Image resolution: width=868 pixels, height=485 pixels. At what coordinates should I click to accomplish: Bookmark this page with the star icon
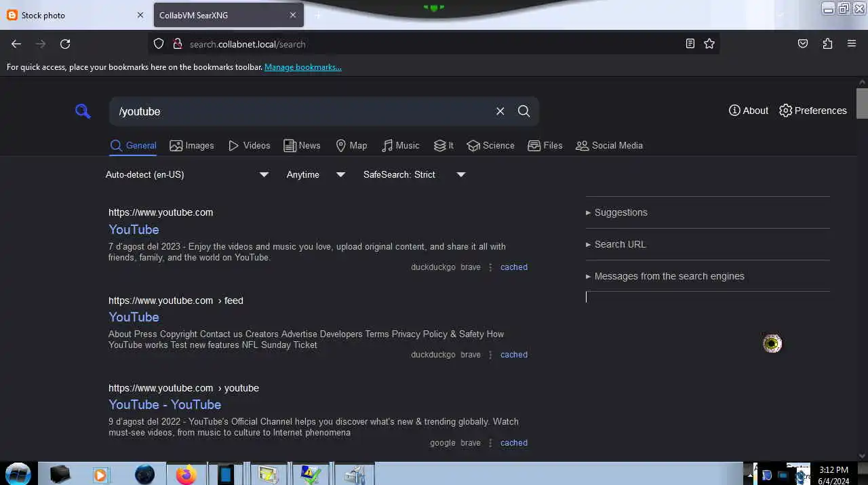point(709,43)
